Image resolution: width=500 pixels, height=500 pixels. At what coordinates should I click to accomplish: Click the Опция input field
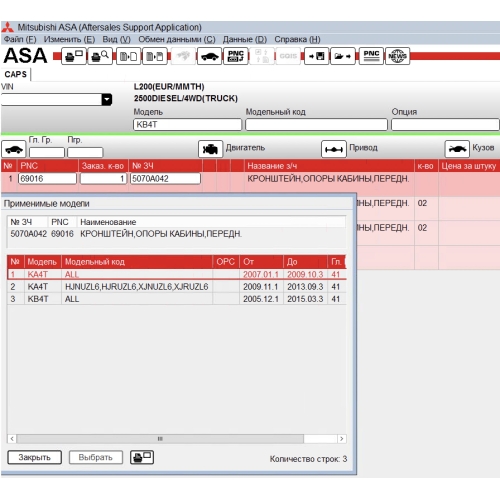coord(445,125)
